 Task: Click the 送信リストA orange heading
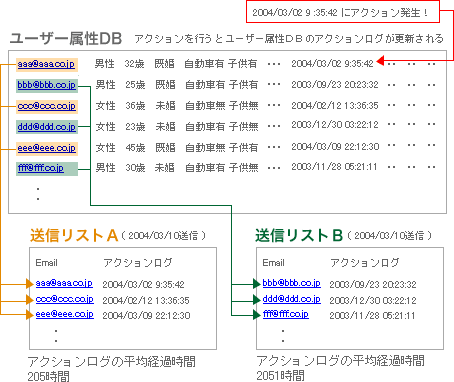[74, 235]
